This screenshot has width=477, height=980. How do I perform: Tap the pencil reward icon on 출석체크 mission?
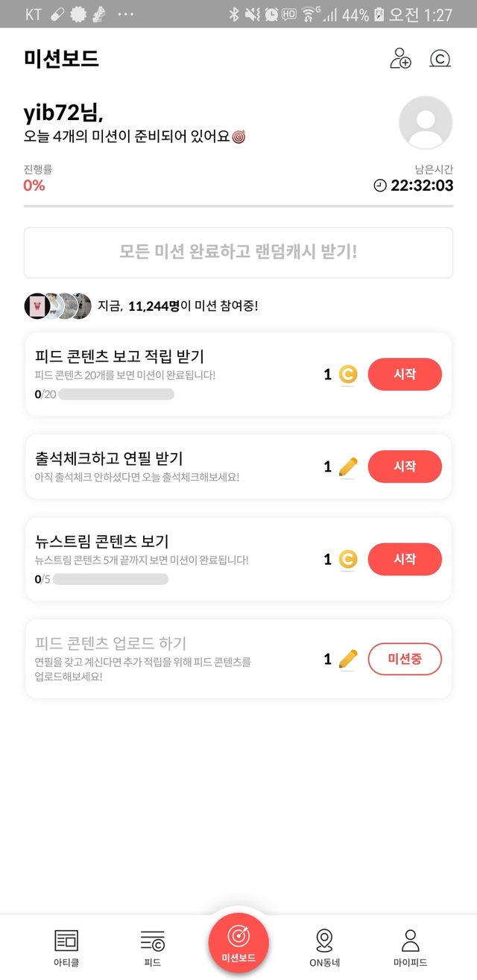[x=348, y=467]
